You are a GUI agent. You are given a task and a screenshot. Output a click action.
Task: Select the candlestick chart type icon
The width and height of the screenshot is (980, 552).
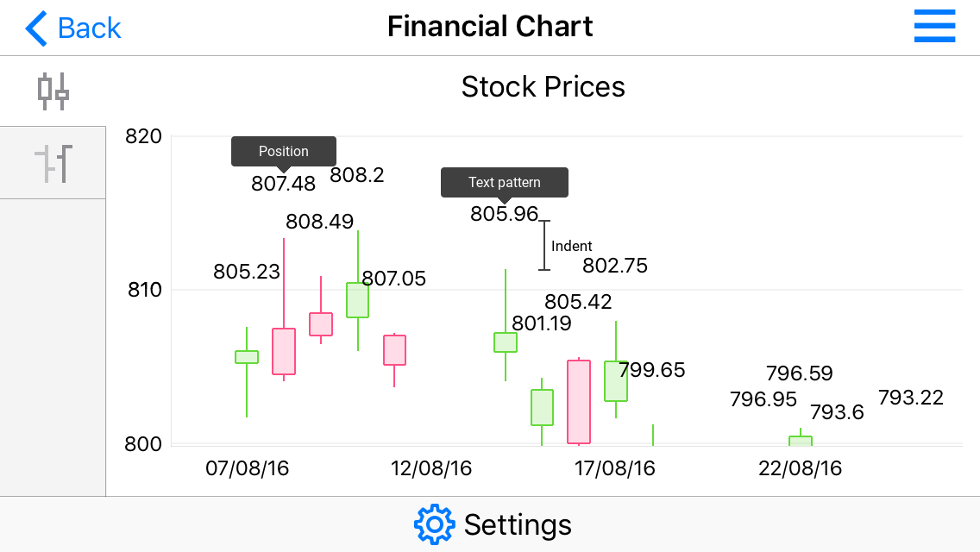click(x=52, y=90)
